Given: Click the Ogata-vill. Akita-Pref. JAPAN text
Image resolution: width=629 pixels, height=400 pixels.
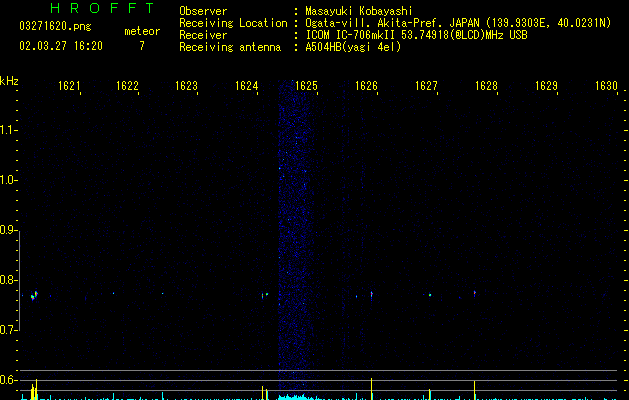Looking at the screenshot, I should [392, 23].
